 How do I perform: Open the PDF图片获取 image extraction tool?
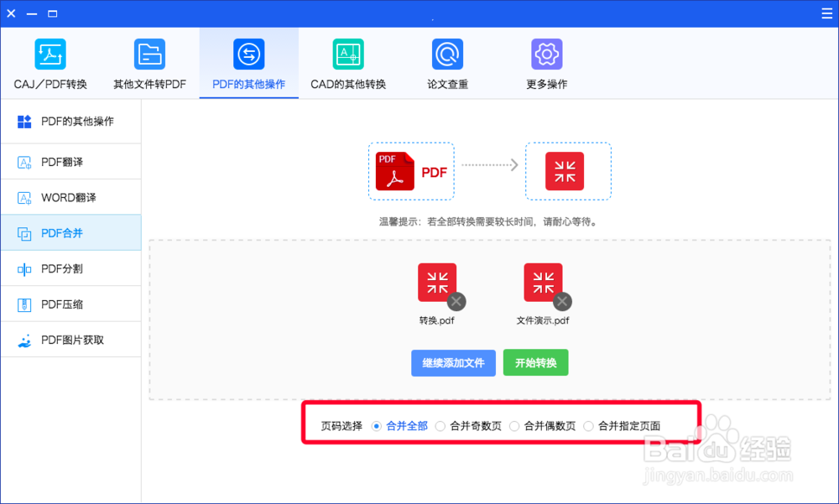pos(70,340)
